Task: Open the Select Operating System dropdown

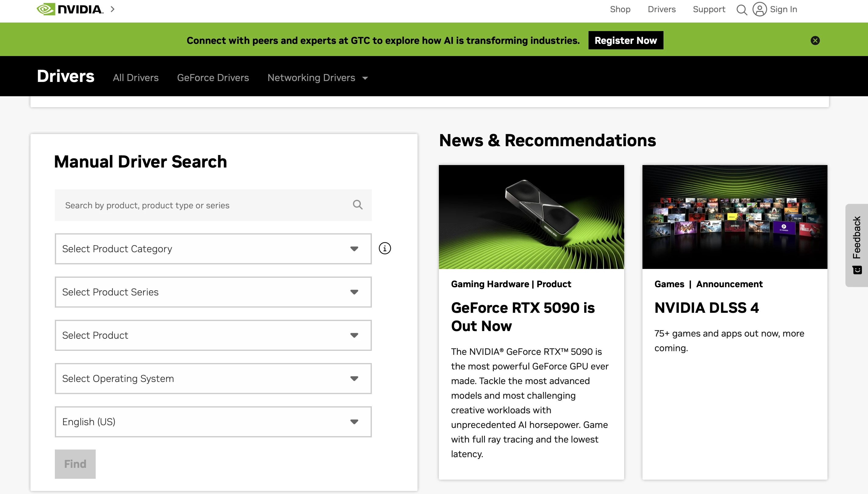Action: pyautogui.click(x=213, y=378)
